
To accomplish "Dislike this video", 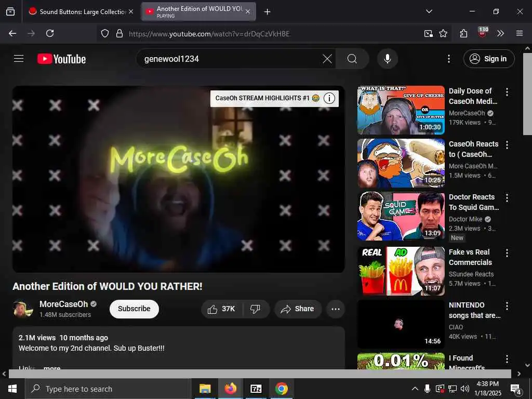I will click(255, 309).
